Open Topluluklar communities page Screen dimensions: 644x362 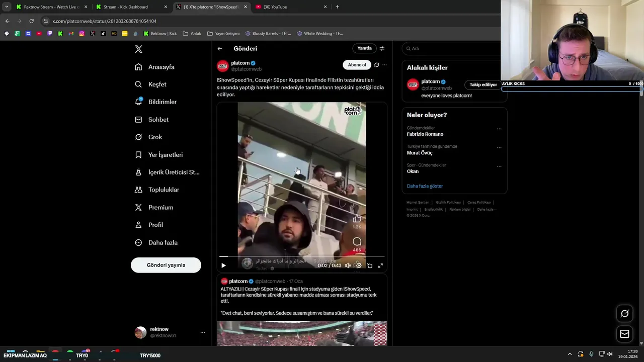tap(157, 190)
